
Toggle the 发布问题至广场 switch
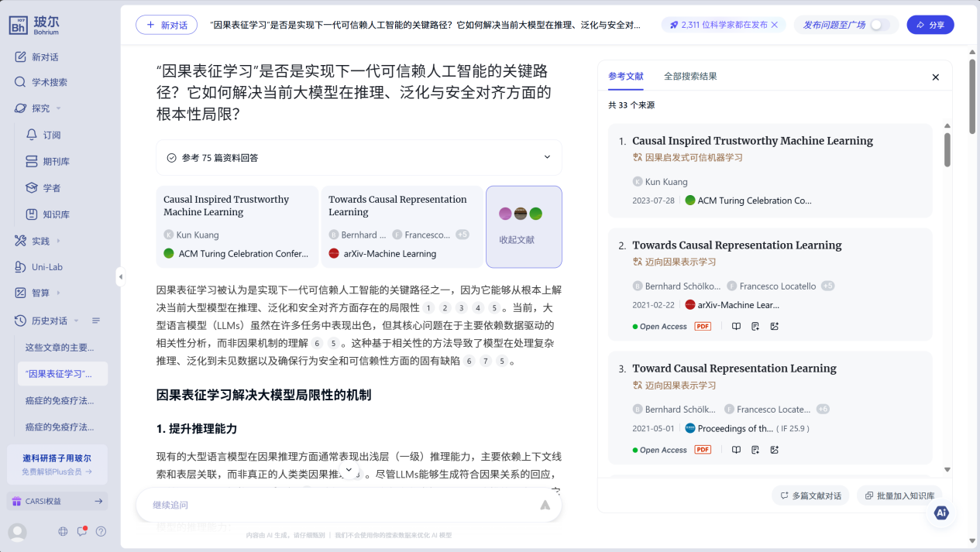coord(879,25)
